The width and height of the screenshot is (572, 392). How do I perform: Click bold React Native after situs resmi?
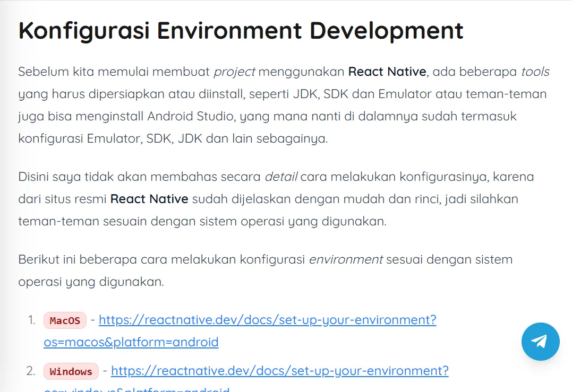click(x=149, y=199)
